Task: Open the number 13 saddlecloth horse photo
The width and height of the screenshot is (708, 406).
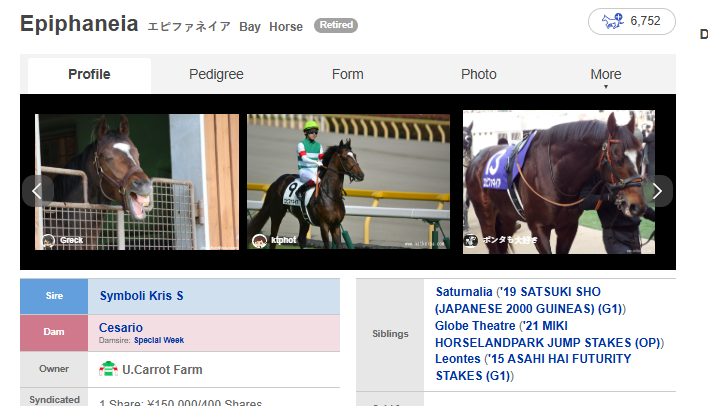Action: point(559,182)
